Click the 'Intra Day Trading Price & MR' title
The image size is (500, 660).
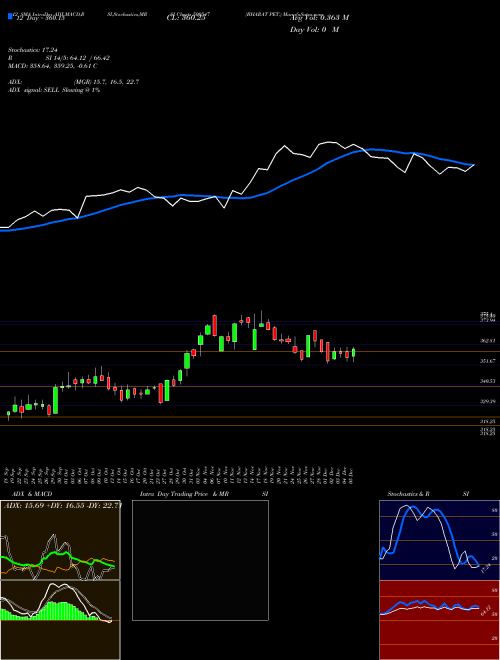tap(185, 494)
